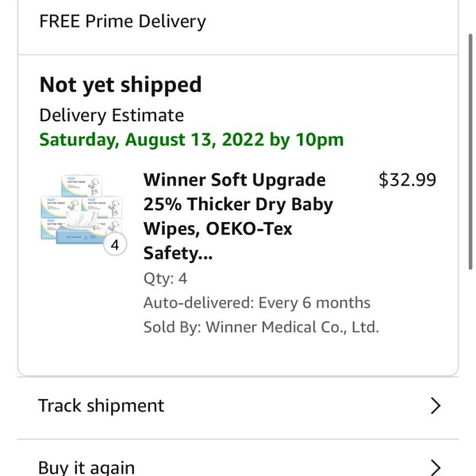Tap the green Saturday, August 13 delivery date
This screenshot has width=476, height=476.
coord(191,140)
